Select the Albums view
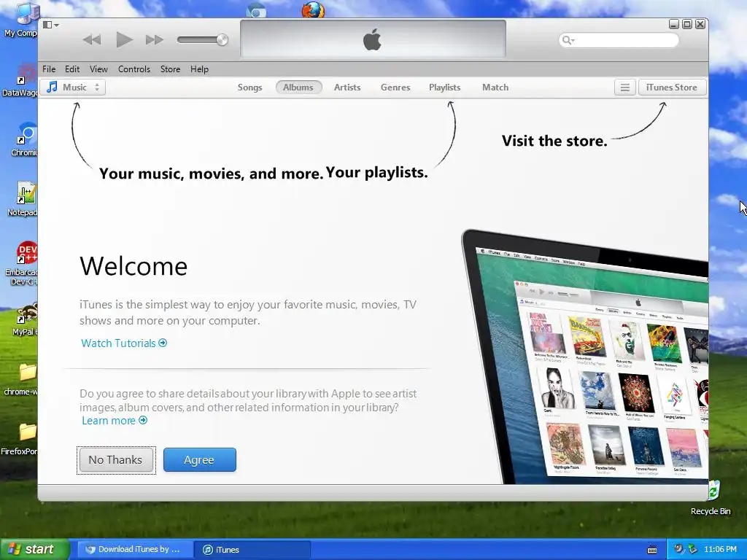Screen dimensions: 747x560 coord(298,87)
